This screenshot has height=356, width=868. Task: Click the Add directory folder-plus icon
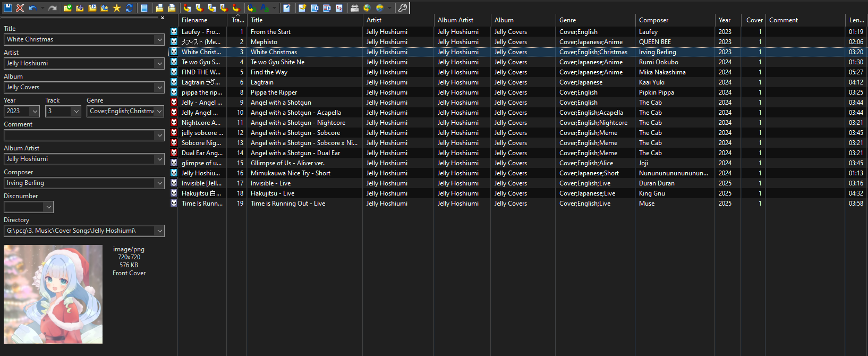(x=80, y=8)
